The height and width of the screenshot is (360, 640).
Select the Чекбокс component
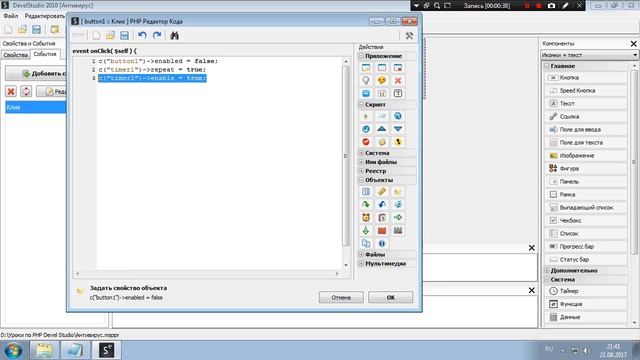pos(586,220)
